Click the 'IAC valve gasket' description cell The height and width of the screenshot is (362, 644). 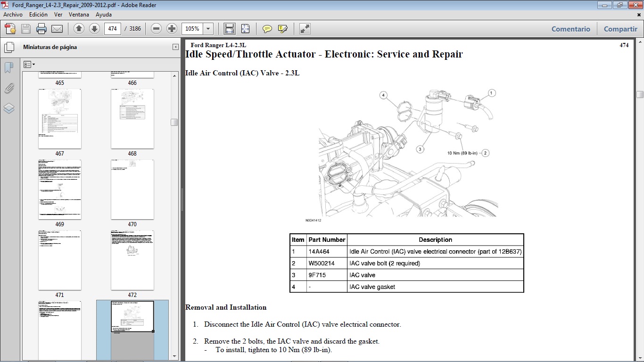click(x=435, y=287)
